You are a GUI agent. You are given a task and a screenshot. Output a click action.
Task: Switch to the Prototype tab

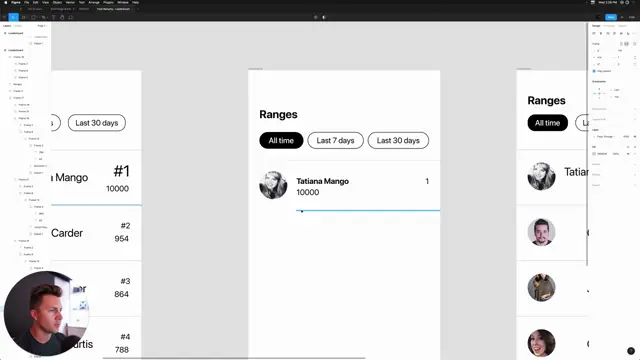609,26
